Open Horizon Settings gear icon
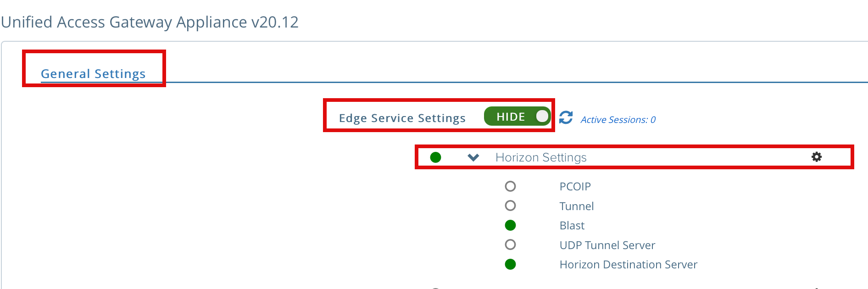This screenshot has height=289, width=868. (x=817, y=157)
